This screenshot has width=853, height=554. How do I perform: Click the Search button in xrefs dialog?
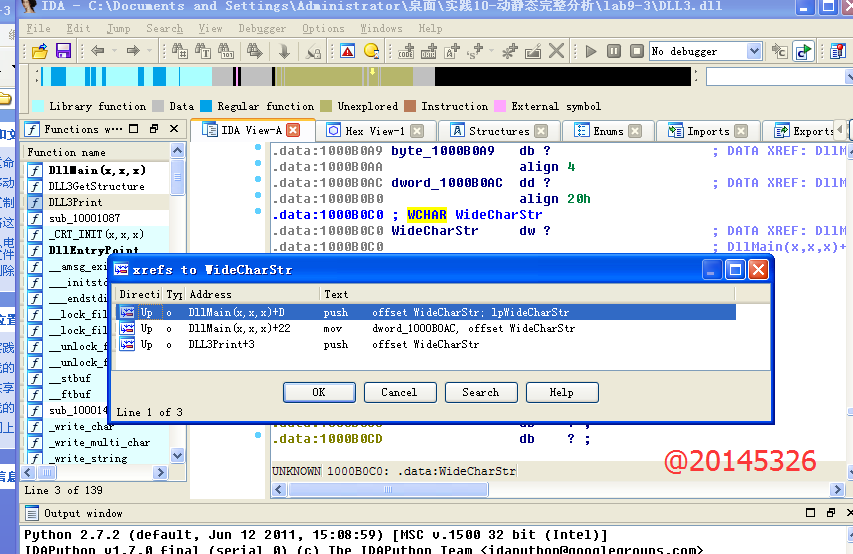(480, 392)
